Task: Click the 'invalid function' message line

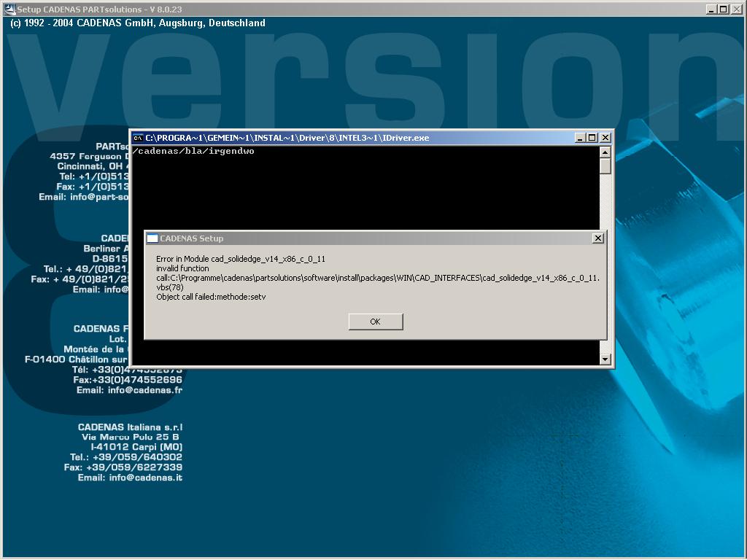Action: pos(182,268)
